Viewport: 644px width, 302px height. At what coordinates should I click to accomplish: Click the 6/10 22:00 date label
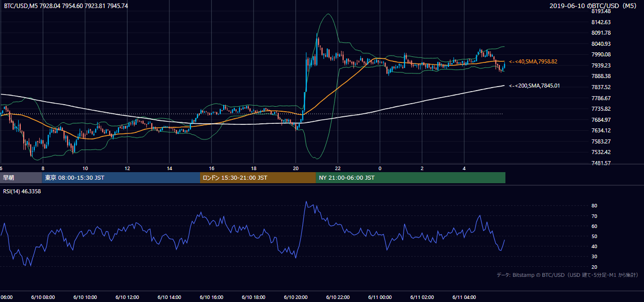point(338,297)
